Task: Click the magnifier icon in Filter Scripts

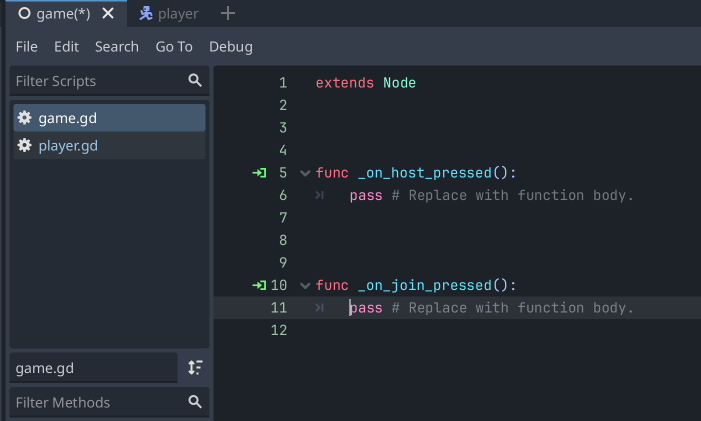Action: [195, 80]
